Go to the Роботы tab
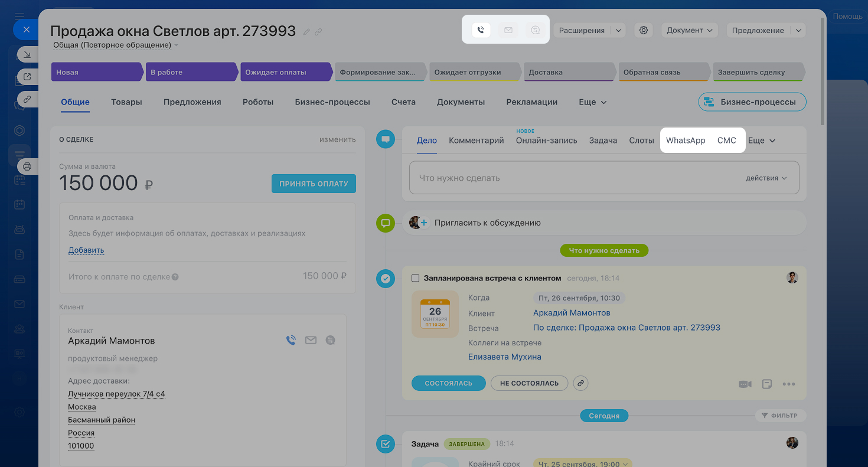Viewport: 868px width, 467px height. (258, 102)
